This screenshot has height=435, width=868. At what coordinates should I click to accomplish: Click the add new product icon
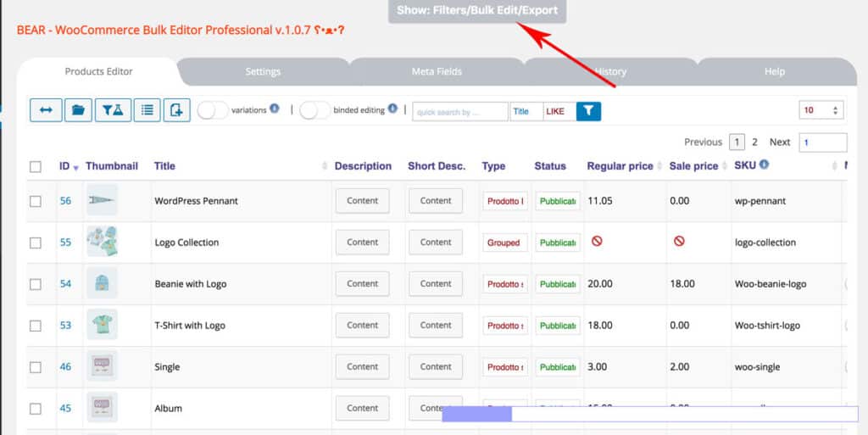tap(176, 110)
